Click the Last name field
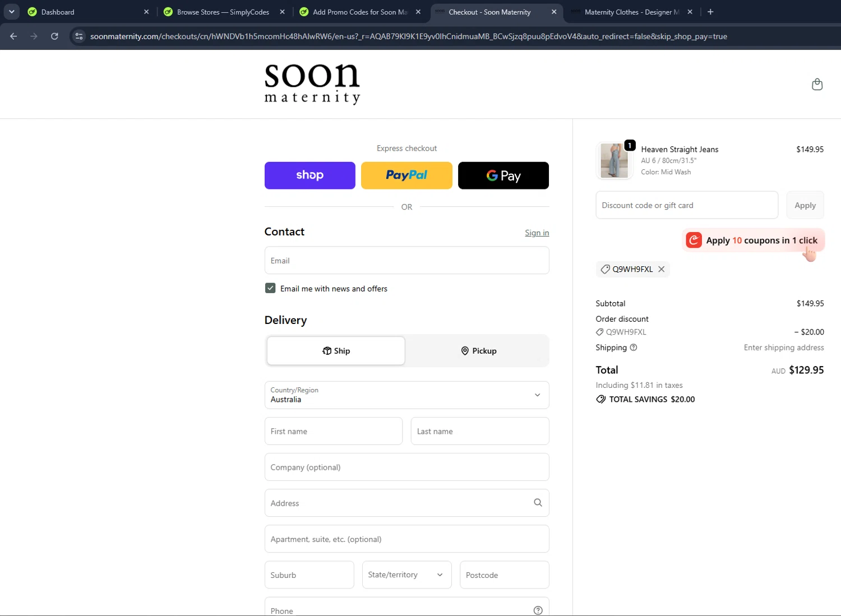 (x=480, y=431)
